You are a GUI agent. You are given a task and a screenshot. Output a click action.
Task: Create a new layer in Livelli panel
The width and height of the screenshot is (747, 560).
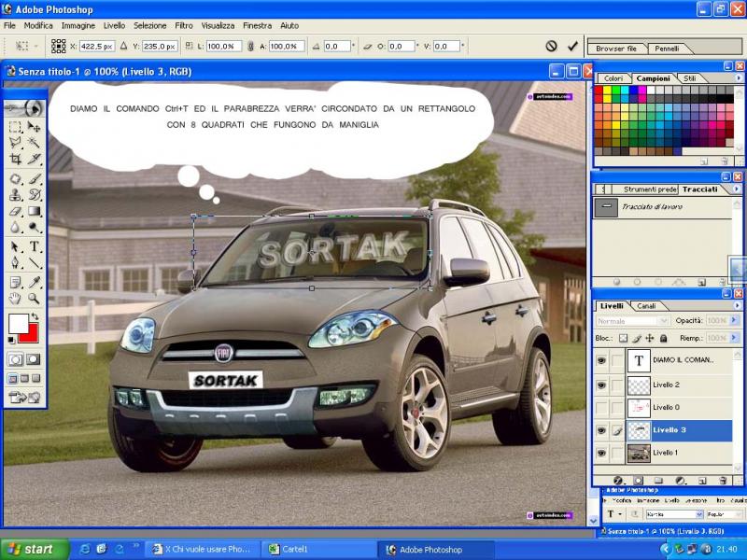pos(702,481)
